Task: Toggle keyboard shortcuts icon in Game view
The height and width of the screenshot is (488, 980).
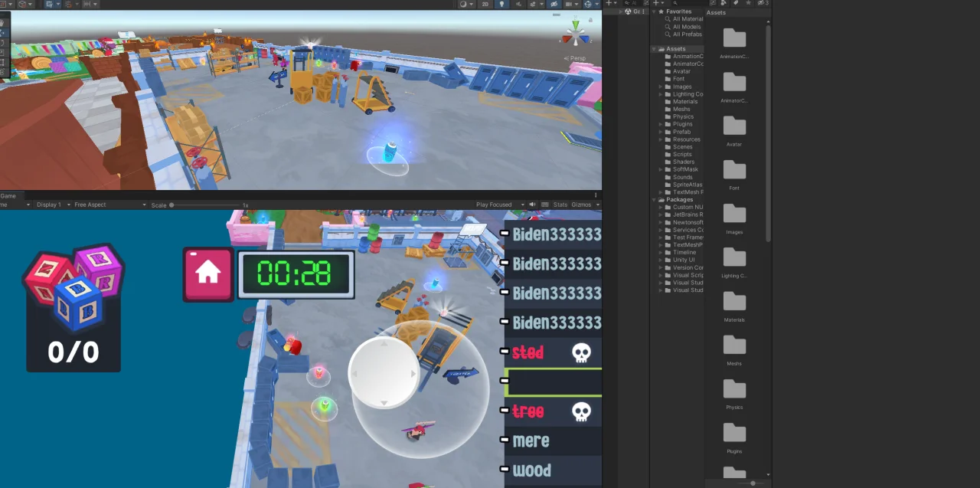Action: (x=547, y=205)
